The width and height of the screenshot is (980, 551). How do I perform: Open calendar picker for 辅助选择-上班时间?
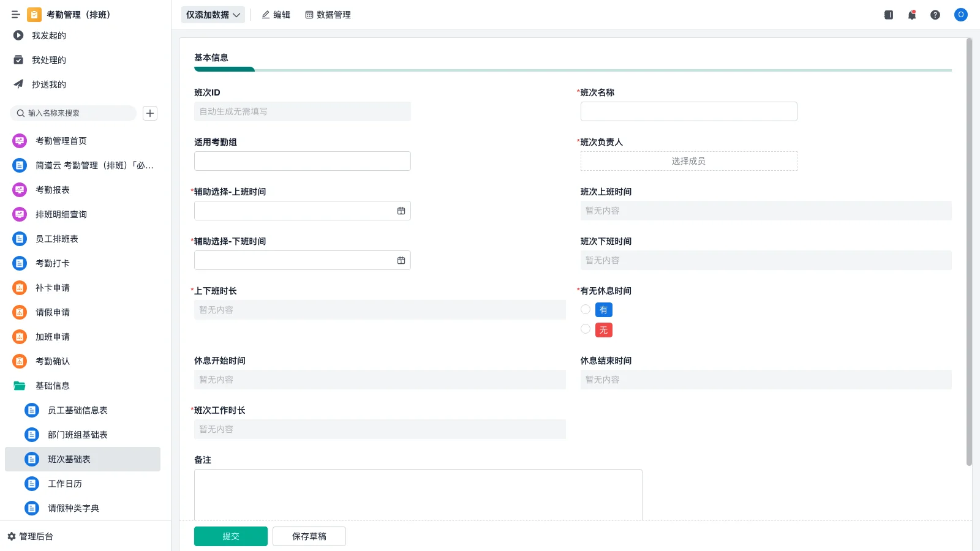pos(401,211)
